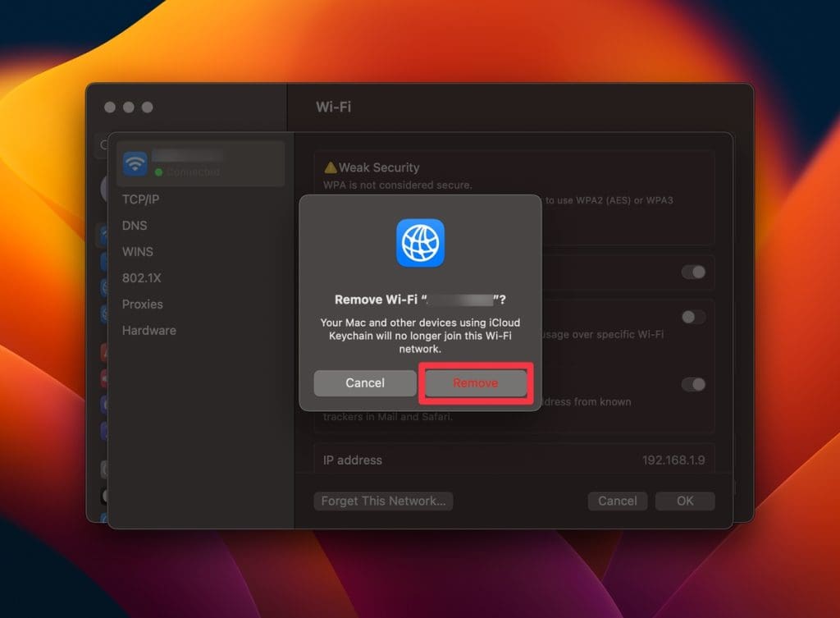The width and height of the screenshot is (840, 618).
Task: Click Cancel in the Wi-Fi details sheet
Action: point(617,501)
